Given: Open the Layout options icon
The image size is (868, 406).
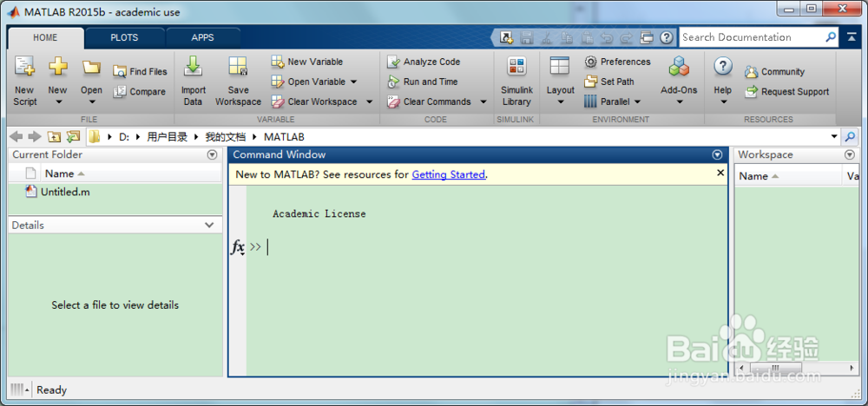Looking at the screenshot, I should point(560,66).
